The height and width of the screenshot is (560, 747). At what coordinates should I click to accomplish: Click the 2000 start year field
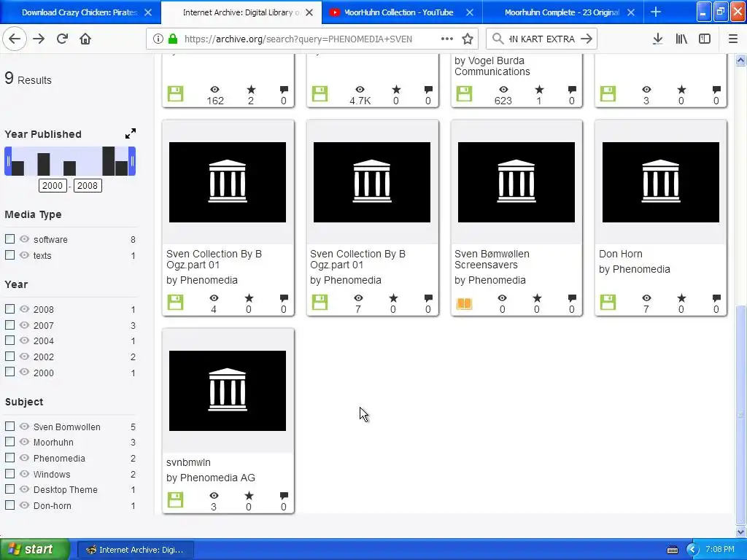tap(53, 185)
